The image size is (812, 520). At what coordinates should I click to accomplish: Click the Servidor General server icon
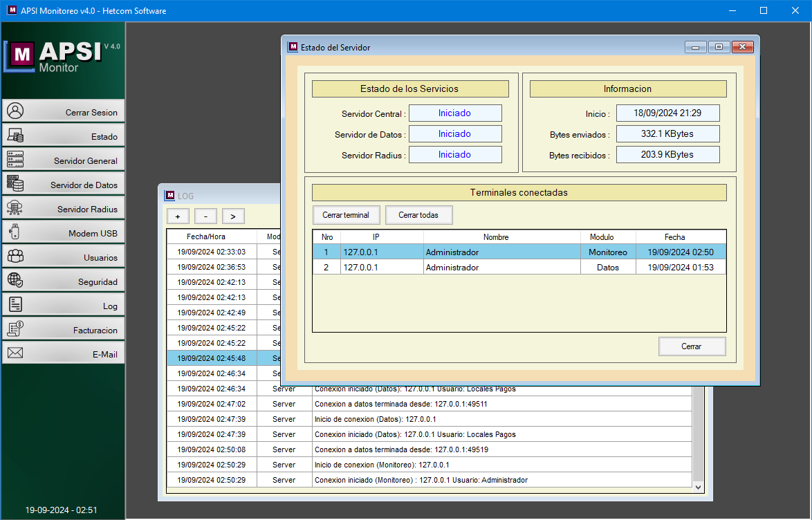[15, 160]
